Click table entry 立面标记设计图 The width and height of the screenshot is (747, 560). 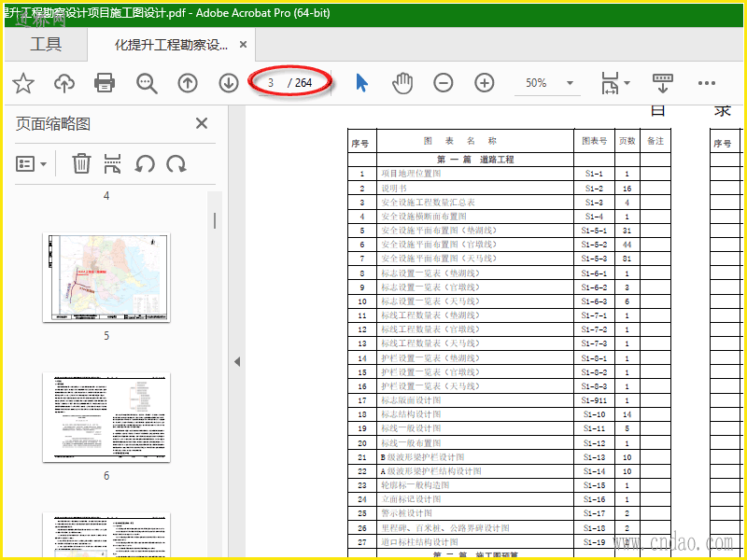point(411,499)
